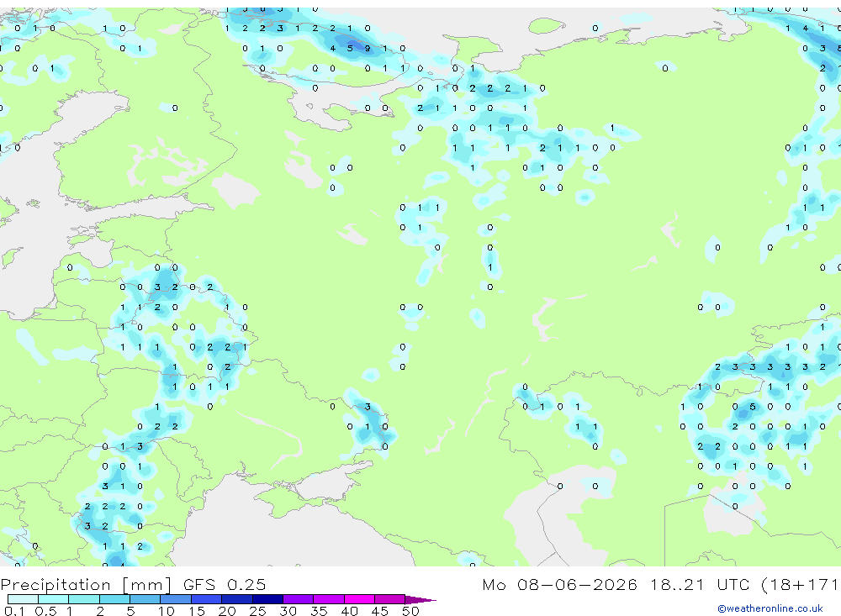The height and width of the screenshot is (616, 841).
Task: Click the above-50 arrow tip of legend
Action: tap(420, 599)
